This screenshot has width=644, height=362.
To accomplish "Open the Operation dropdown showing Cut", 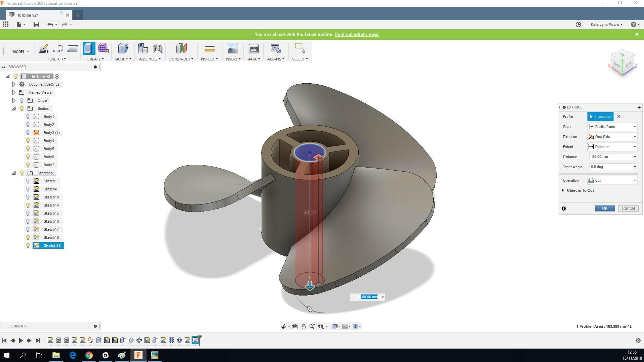I will point(612,180).
